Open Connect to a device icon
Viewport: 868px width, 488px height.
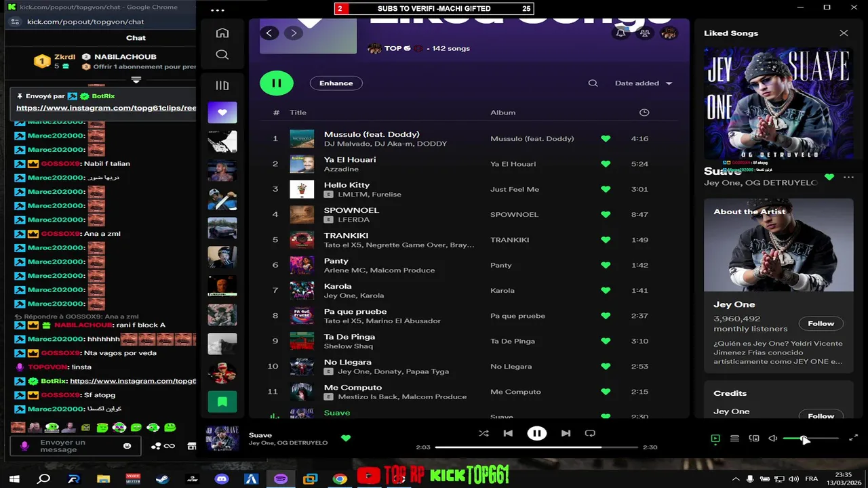click(x=753, y=439)
